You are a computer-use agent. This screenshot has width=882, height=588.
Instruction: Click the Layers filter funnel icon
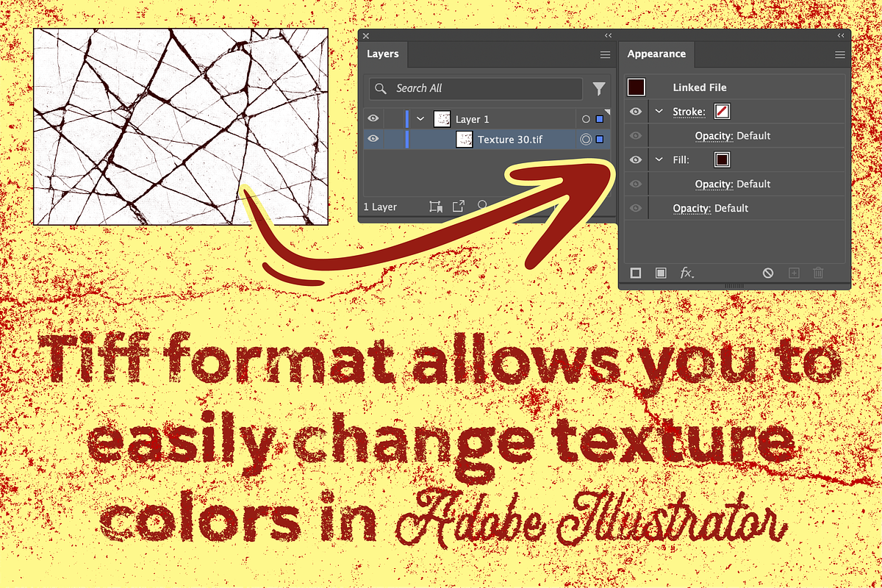pos(599,89)
